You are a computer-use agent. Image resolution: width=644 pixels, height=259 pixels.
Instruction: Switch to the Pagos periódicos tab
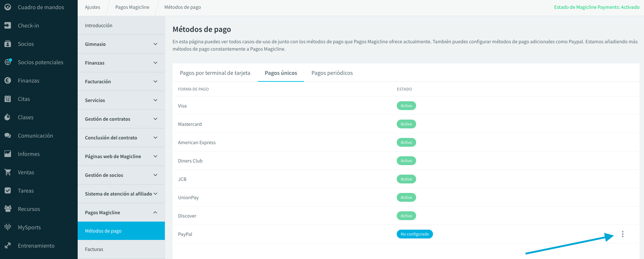coord(332,73)
